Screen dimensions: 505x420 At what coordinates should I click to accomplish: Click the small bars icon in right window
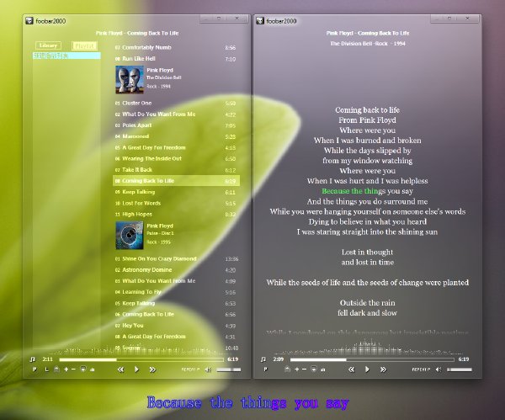[x=323, y=369]
